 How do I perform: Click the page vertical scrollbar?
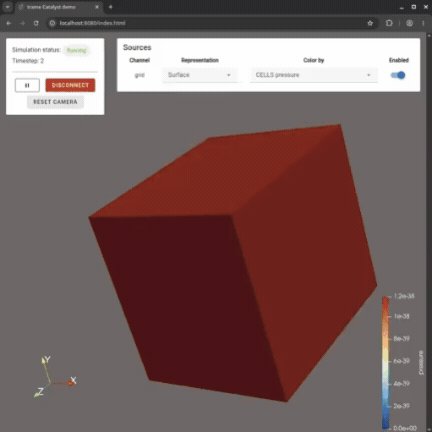click(x=429, y=232)
